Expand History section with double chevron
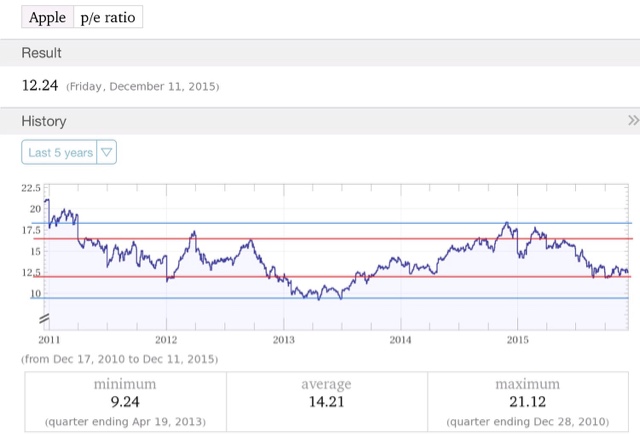640x434 pixels. click(633, 120)
